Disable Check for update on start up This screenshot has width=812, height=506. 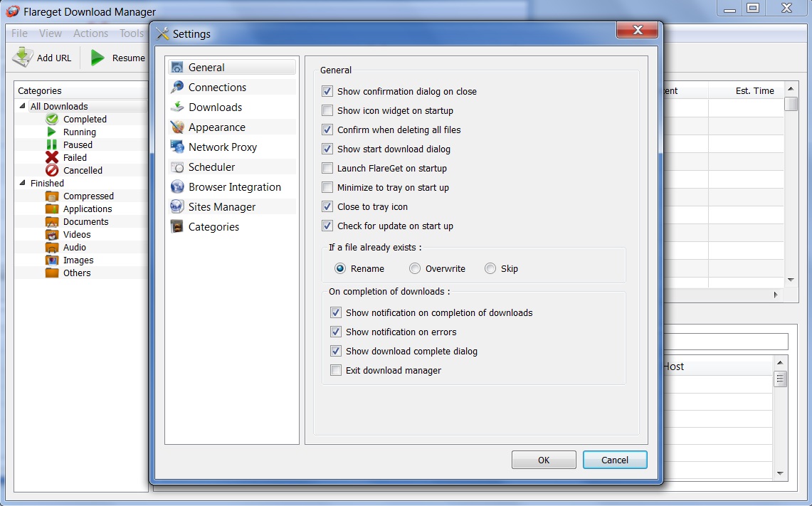pos(327,226)
